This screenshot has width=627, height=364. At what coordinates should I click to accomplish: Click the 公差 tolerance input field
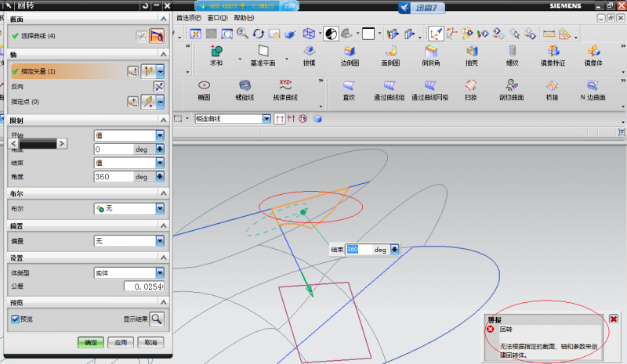coord(144,287)
